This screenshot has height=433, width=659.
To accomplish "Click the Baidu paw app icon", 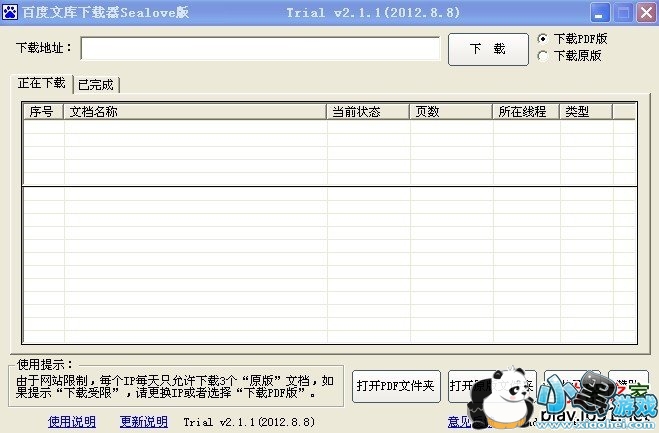I will [x=10, y=12].
